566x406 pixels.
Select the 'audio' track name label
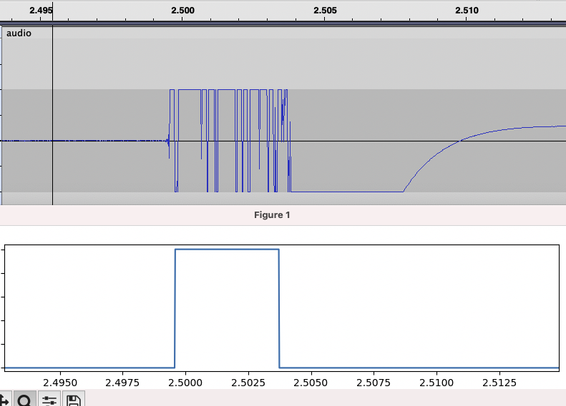[x=19, y=33]
